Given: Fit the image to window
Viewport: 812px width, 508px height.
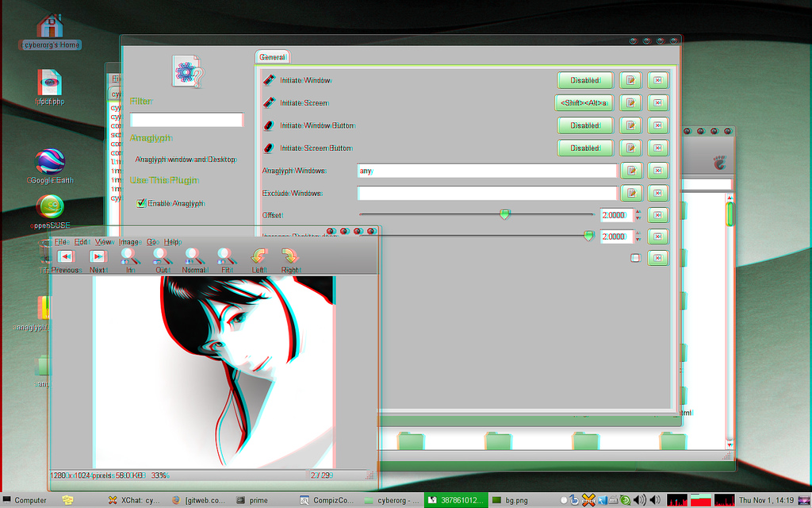Looking at the screenshot, I should click(226, 260).
